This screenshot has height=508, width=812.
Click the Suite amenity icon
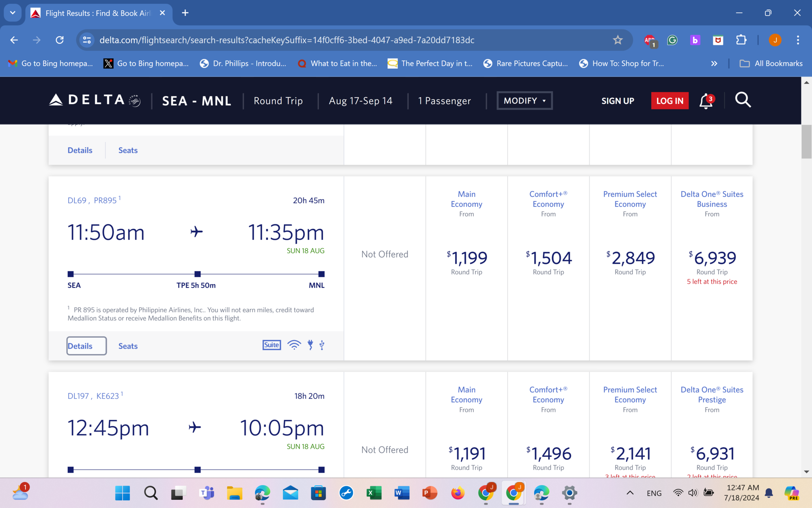[x=272, y=345]
